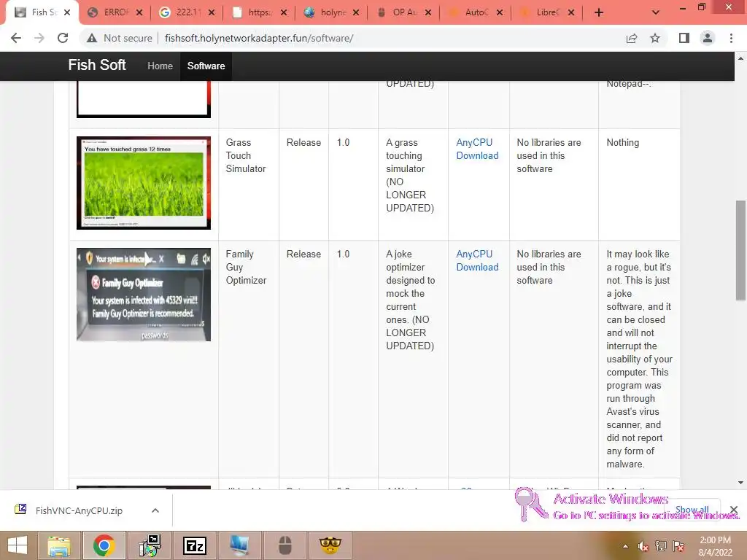The height and width of the screenshot is (560, 747).
Task: Open the Software nav item
Action: click(206, 66)
